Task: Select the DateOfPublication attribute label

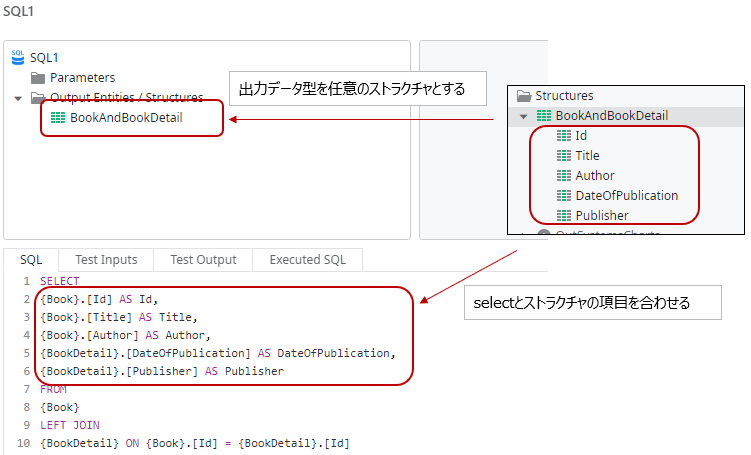Action: 627,196
